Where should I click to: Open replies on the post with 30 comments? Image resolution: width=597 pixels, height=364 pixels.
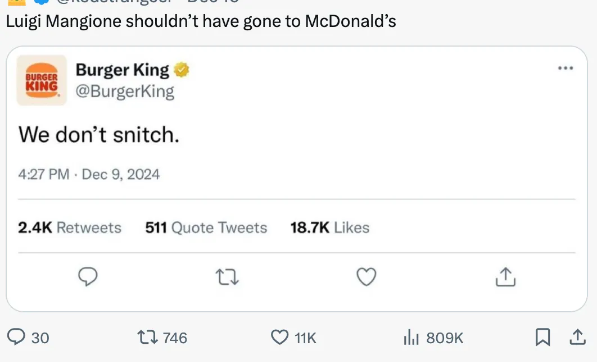point(17,337)
